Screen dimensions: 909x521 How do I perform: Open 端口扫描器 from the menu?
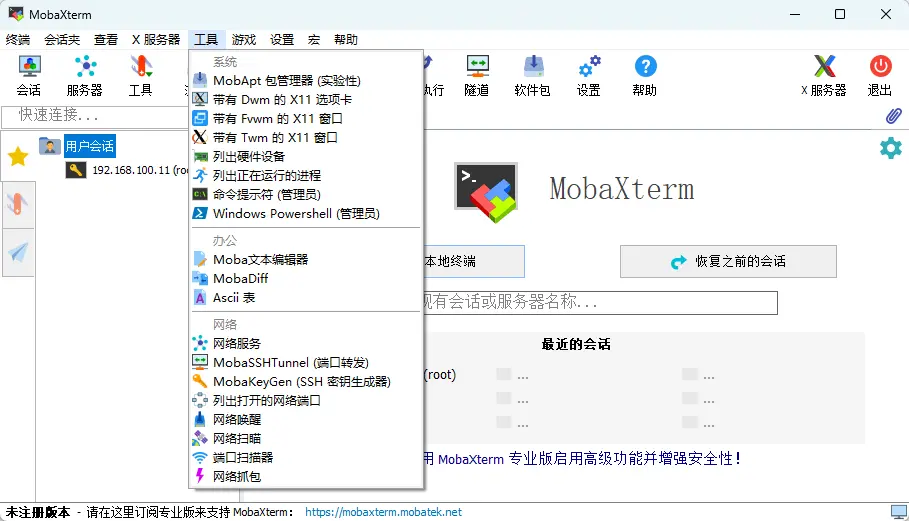[x=306, y=458]
